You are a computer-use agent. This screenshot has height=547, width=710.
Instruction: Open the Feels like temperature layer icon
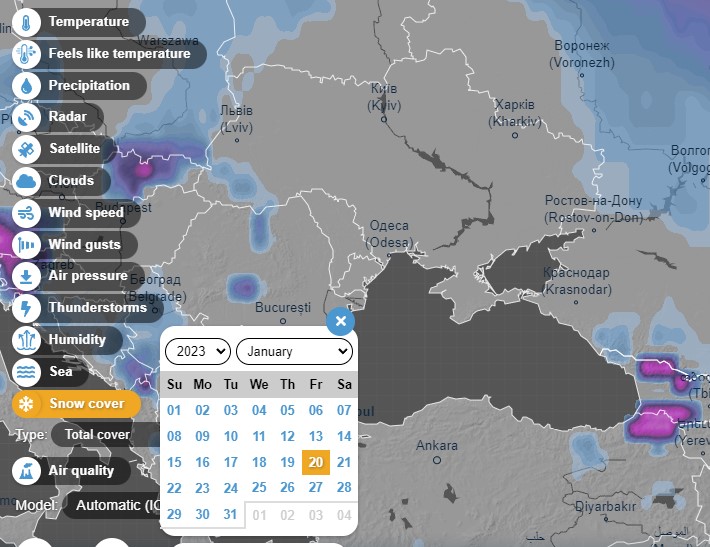tap(26, 54)
